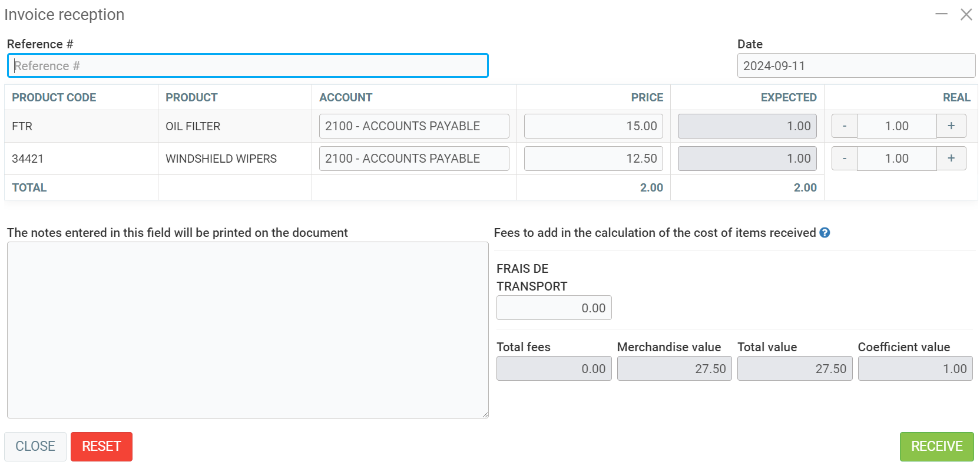This screenshot has width=980, height=465.
Task: Open the Date field picker
Action: click(x=856, y=65)
